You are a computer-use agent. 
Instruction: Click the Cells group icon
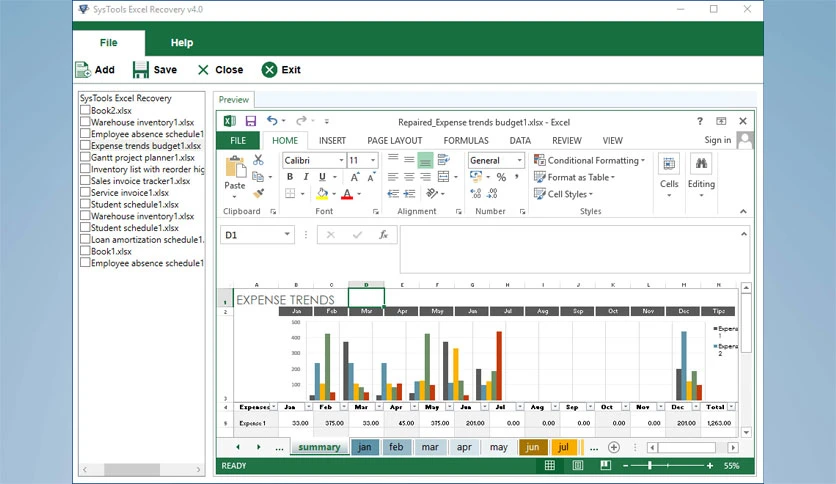click(x=669, y=164)
